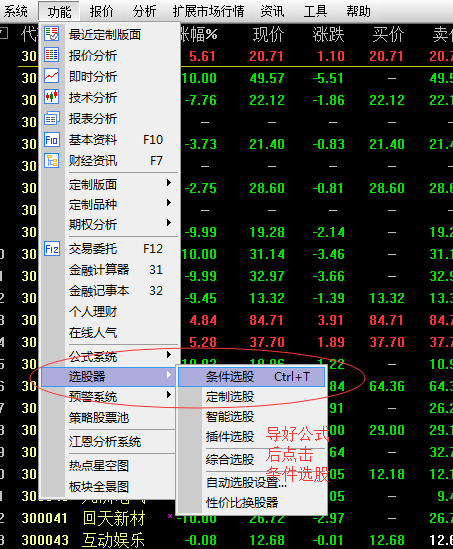Click 买价 value 64.36

coord(387,386)
